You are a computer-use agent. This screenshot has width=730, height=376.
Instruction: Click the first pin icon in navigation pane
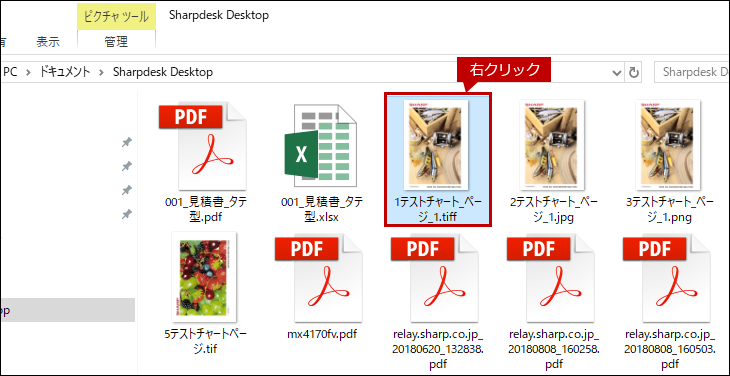[126, 142]
